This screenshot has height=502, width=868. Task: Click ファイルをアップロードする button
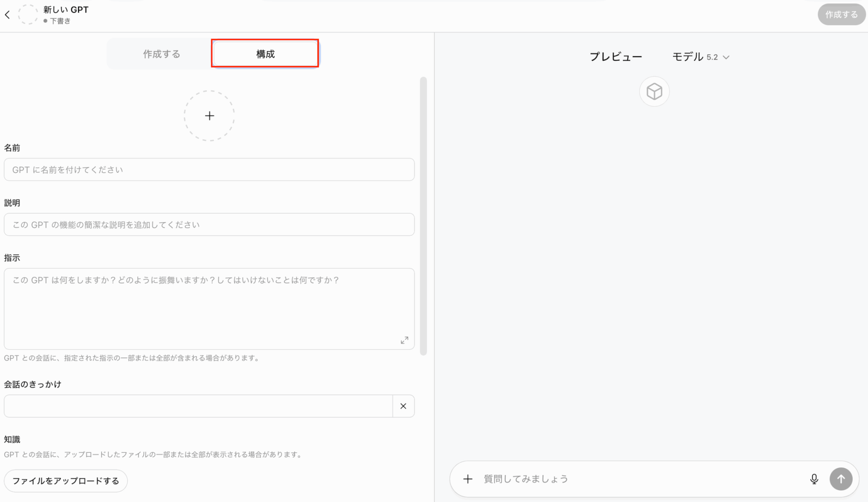66,481
